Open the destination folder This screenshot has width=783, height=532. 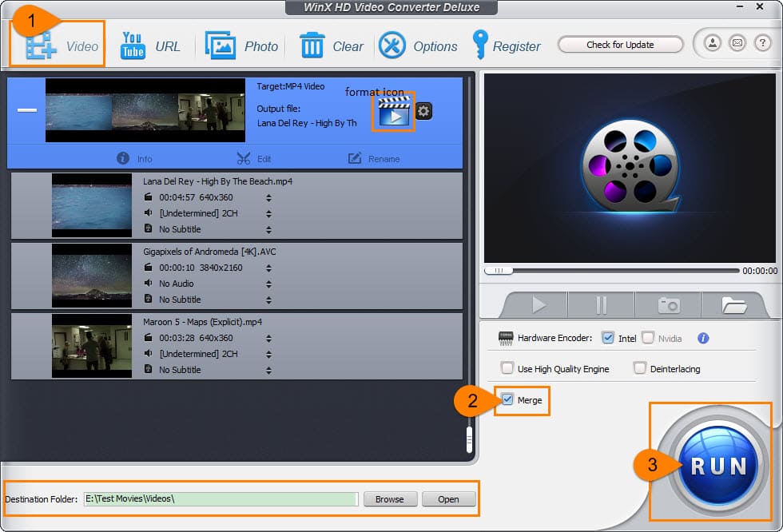click(448, 499)
